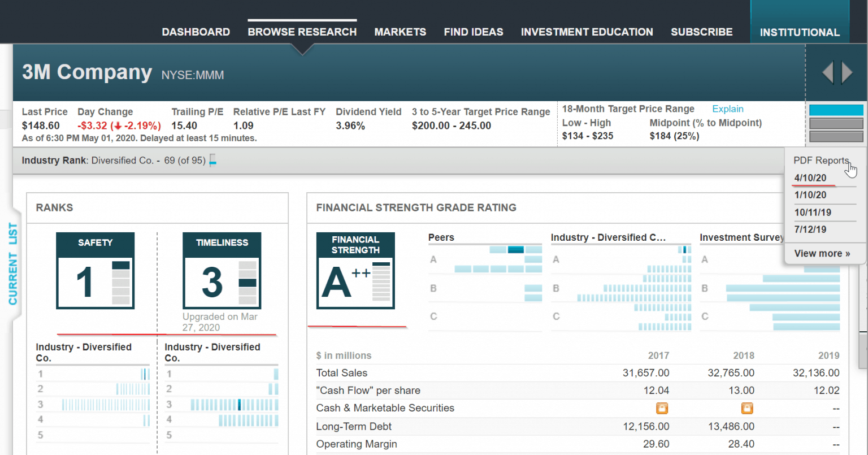868x455 pixels.
Task: Open the PDF Reports dropdown
Action: pyautogui.click(x=821, y=161)
